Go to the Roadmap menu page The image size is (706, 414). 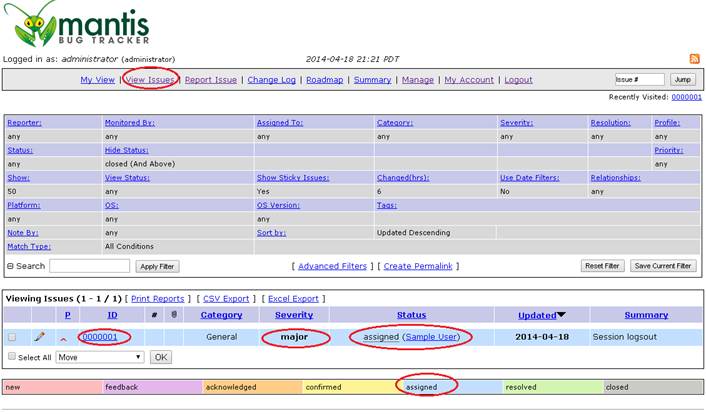[x=324, y=80]
